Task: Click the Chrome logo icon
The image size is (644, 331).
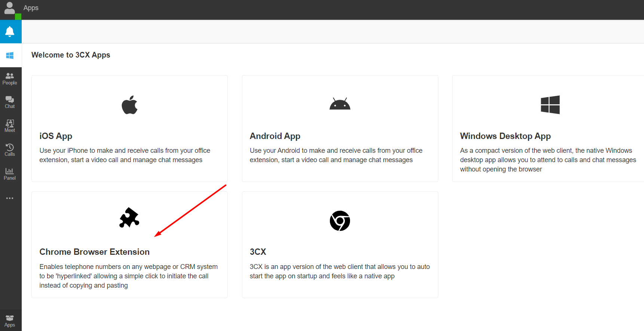Action: pyautogui.click(x=340, y=221)
